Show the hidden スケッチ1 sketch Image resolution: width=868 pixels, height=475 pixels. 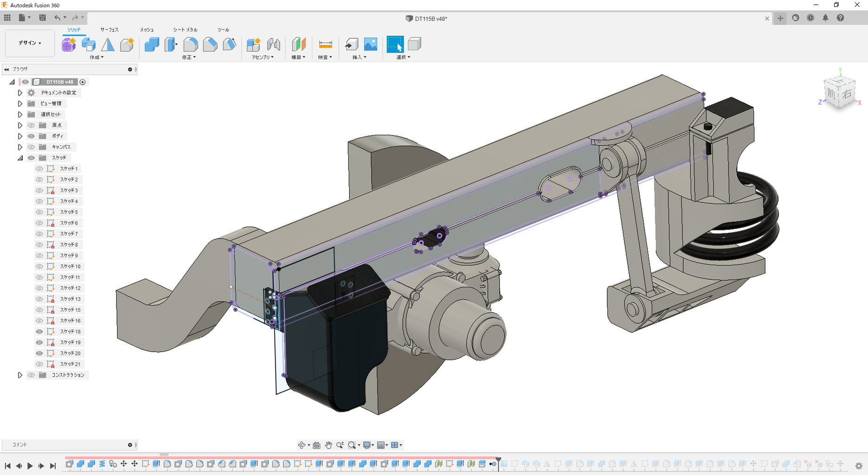(x=39, y=169)
